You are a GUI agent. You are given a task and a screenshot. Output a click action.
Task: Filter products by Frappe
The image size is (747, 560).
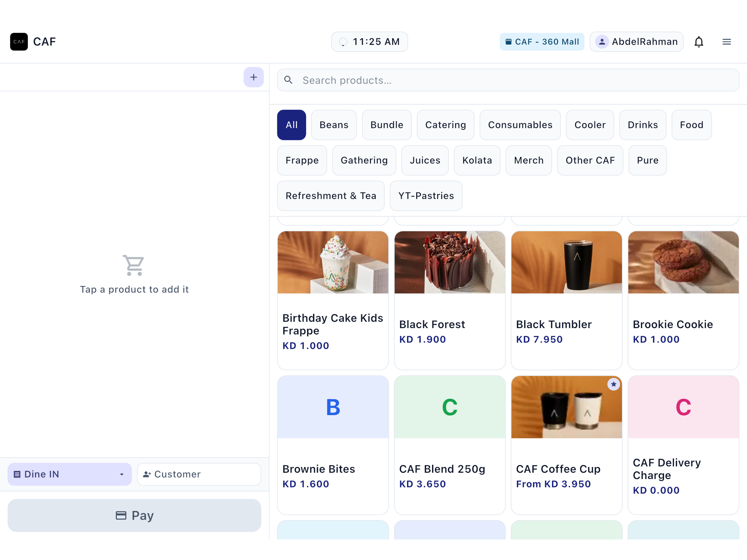[302, 161]
